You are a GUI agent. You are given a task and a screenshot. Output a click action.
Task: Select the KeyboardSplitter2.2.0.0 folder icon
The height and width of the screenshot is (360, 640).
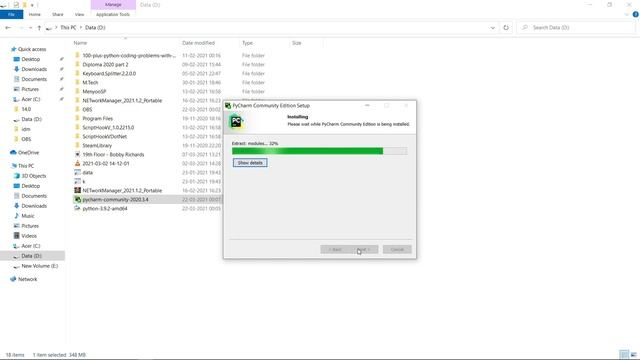coord(77,73)
